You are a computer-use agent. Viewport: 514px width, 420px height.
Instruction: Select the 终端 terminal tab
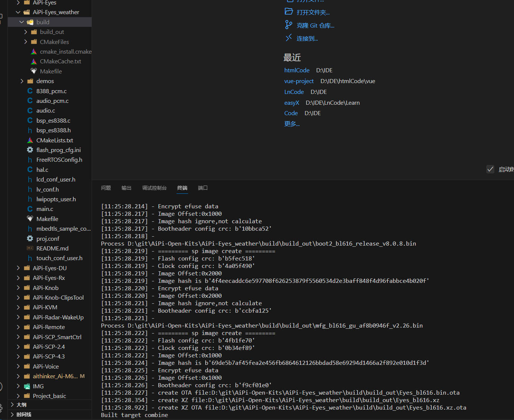coord(183,188)
